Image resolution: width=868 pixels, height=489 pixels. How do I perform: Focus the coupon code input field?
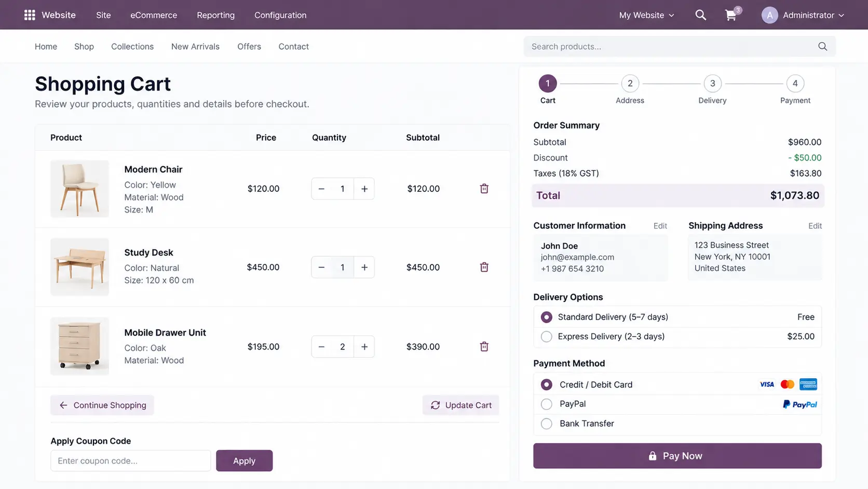(131, 460)
